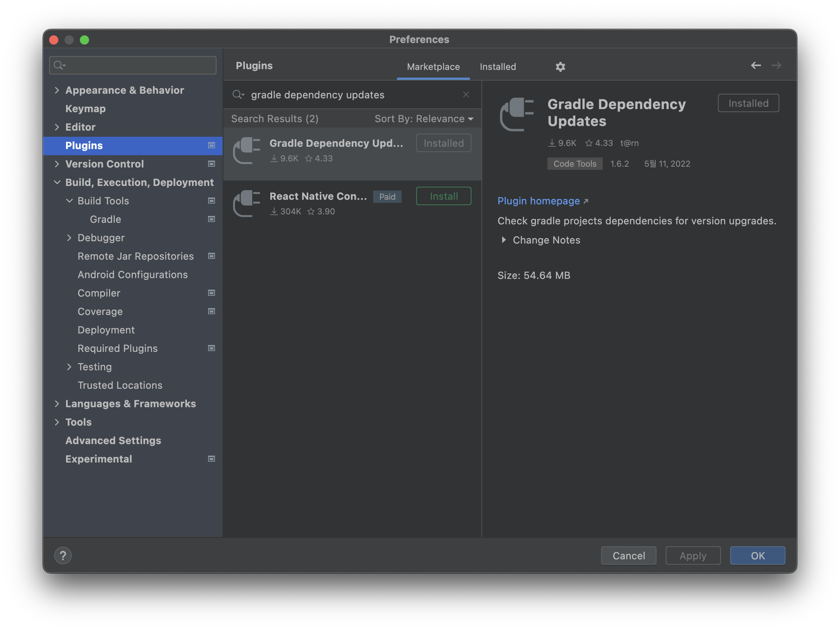Expand the Languages & Frameworks node

pos(57,404)
